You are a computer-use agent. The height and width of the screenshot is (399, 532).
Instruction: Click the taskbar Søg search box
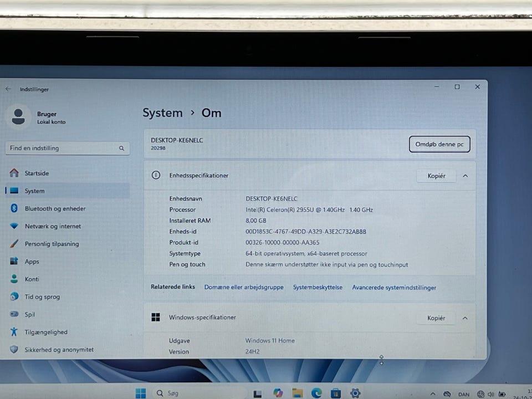[200, 393]
